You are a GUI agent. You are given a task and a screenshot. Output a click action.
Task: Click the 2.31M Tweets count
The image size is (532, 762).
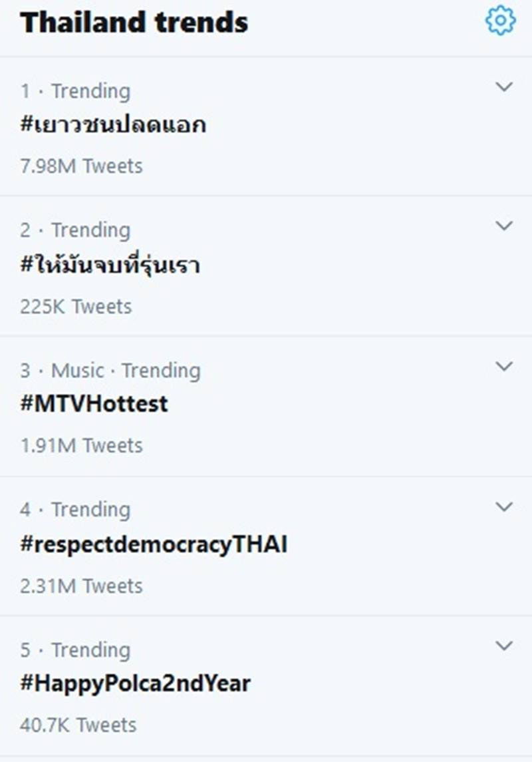(81, 586)
